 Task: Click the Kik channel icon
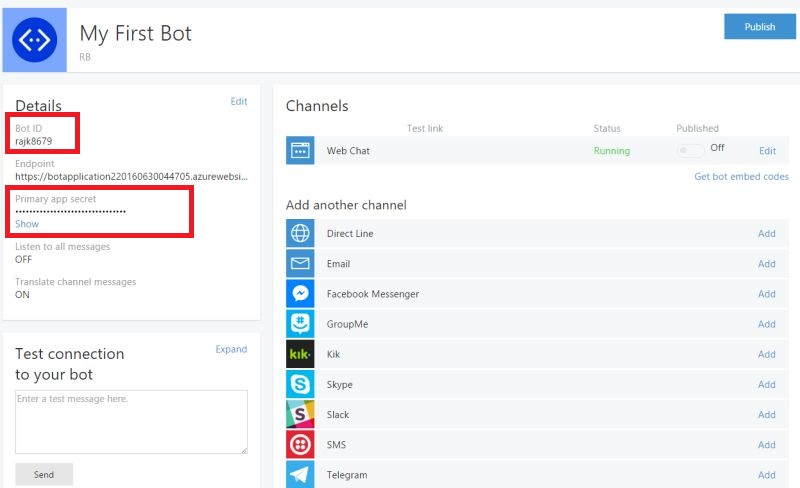[300, 354]
